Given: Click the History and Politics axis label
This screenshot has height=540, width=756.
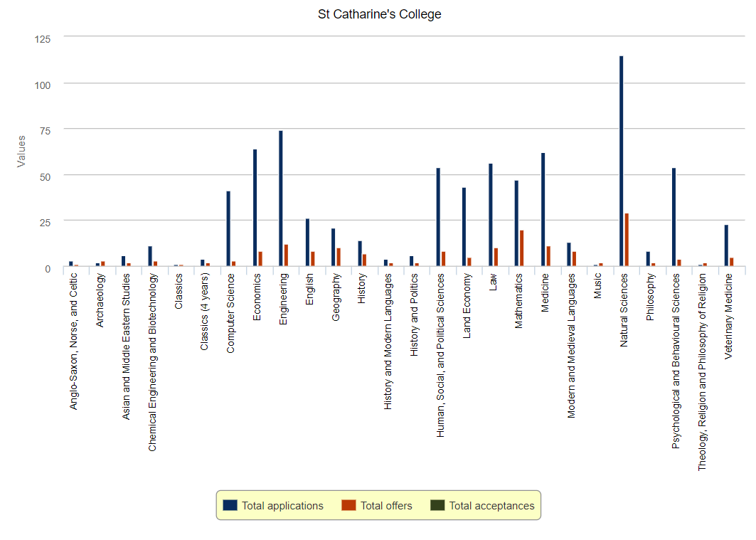Looking at the screenshot, I should (414, 315).
